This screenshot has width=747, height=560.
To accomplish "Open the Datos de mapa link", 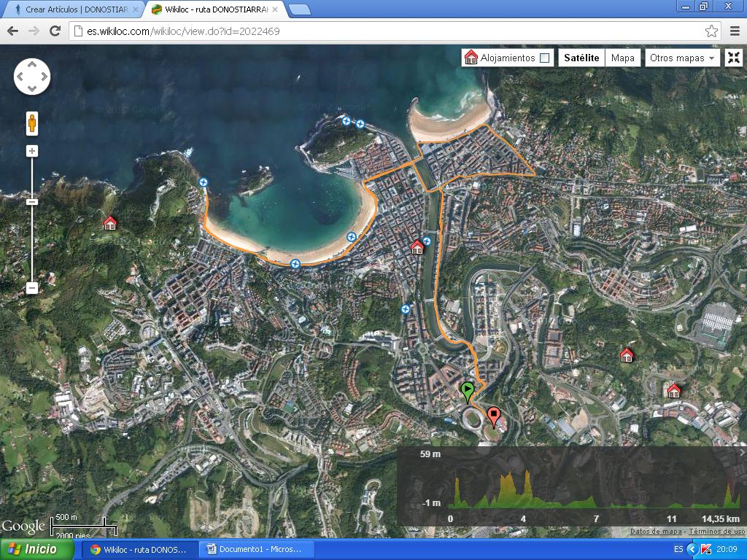I will pos(656,532).
